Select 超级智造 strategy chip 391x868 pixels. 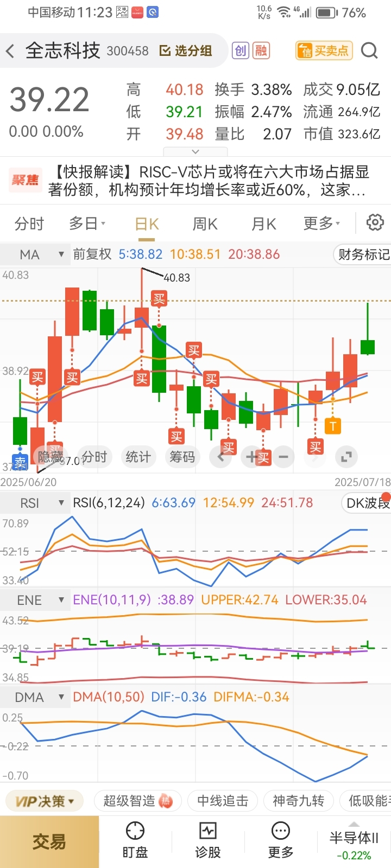pos(137,801)
